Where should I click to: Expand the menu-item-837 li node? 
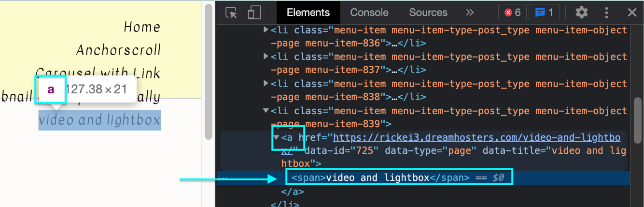coord(266,57)
